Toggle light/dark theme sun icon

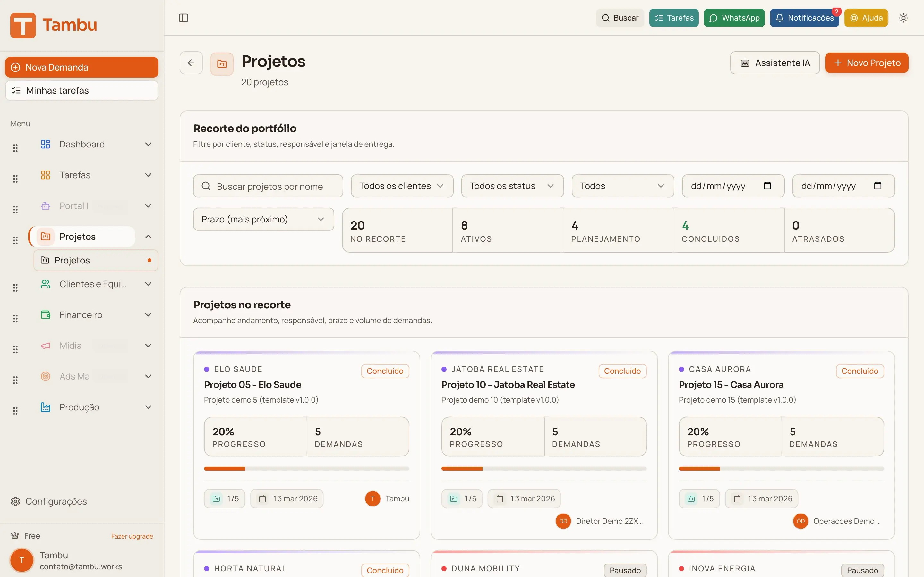coord(903,18)
